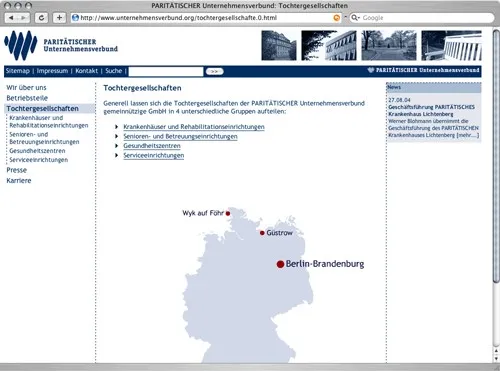Click fourth header photo of white railing

451,45
